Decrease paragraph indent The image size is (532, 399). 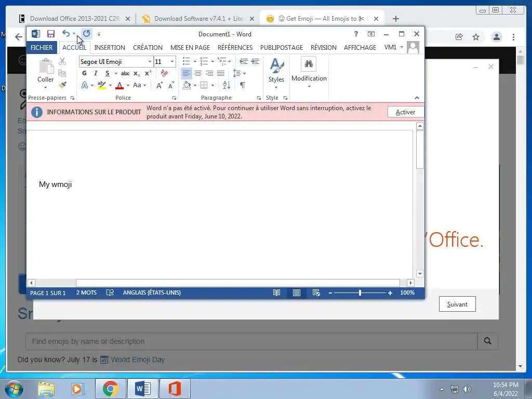click(x=243, y=61)
